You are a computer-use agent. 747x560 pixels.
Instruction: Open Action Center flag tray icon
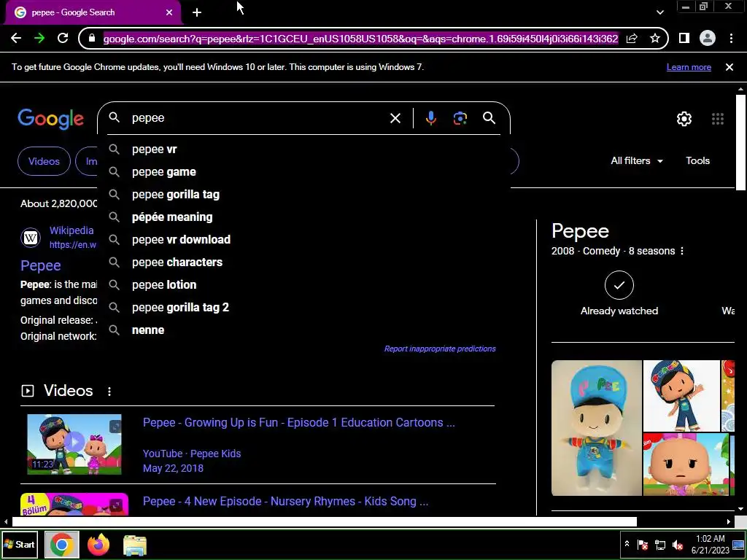point(643,545)
